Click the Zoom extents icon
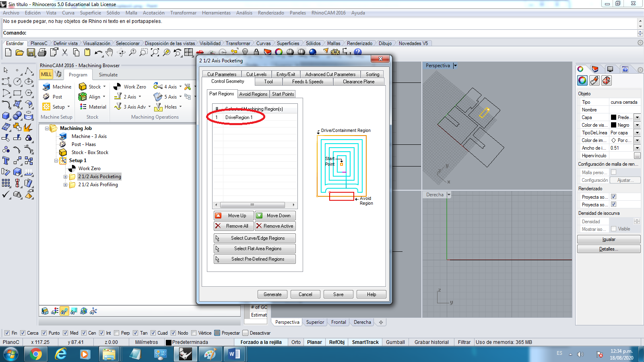Viewport: 644px width, 362px height. click(x=155, y=52)
